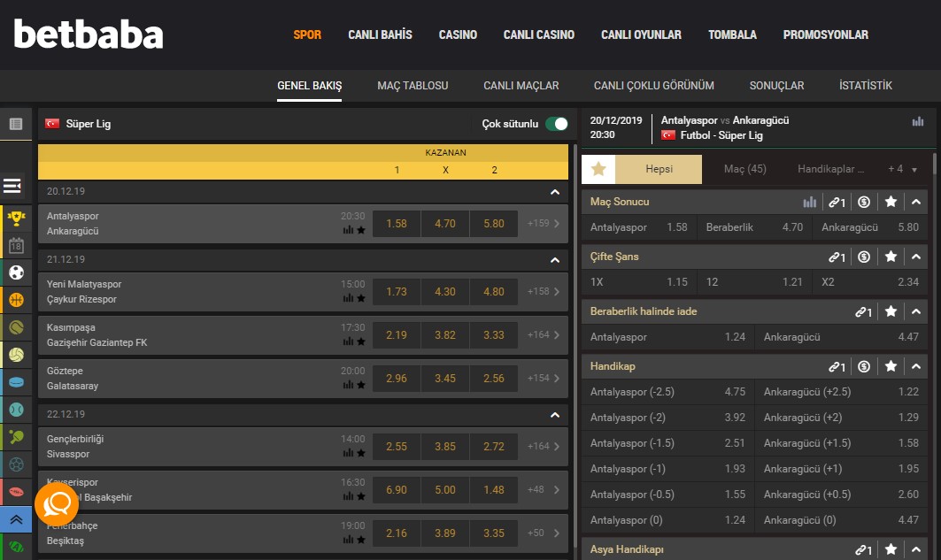The height and width of the screenshot is (560, 941).
Task: Select the Maç (45) market tab
Action: coord(744,169)
